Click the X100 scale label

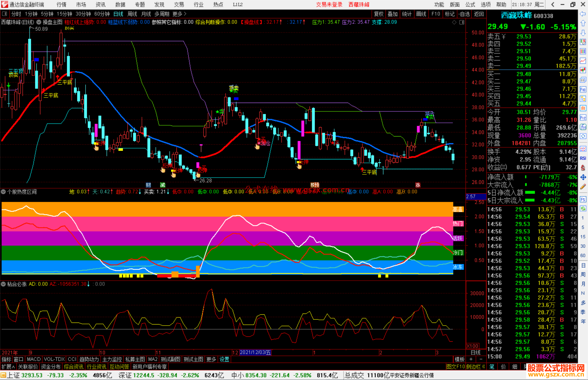coord(472,346)
